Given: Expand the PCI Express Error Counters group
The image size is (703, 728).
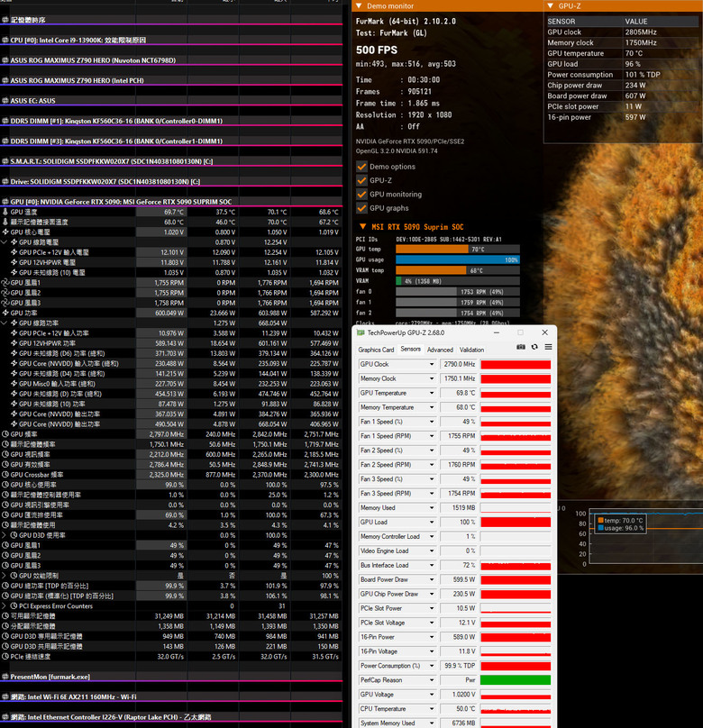Looking at the screenshot, I should 5,605.
